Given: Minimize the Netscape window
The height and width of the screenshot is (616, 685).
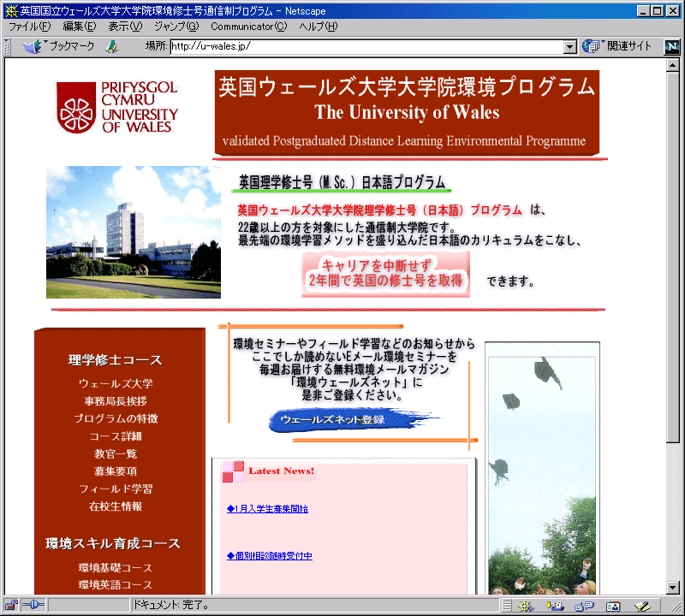Looking at the screenshot, I should [x=643, y=11].
